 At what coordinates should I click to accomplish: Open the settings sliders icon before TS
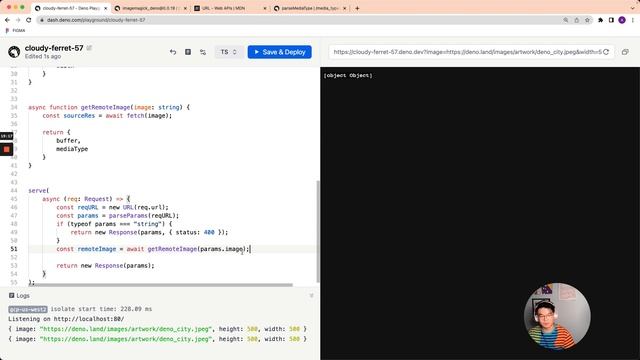tap(203, 52)
